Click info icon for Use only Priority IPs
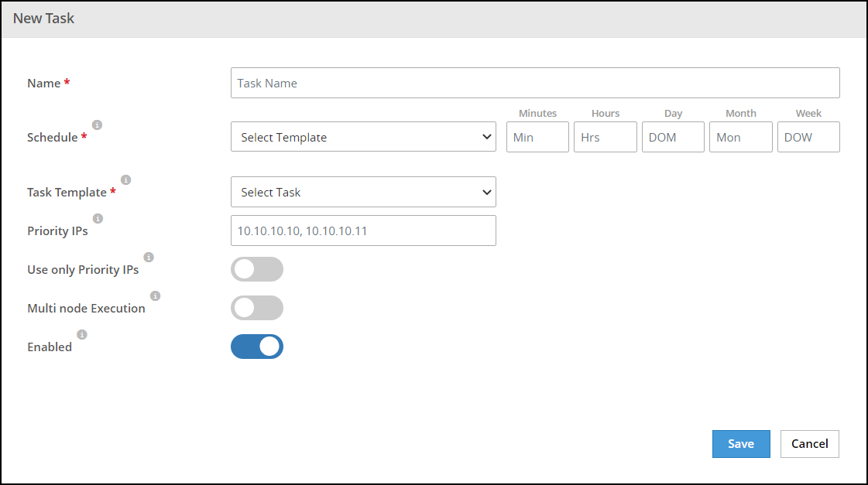Image resolution: width=868 pixels, height=485 pixels. [x=149, y=258]
